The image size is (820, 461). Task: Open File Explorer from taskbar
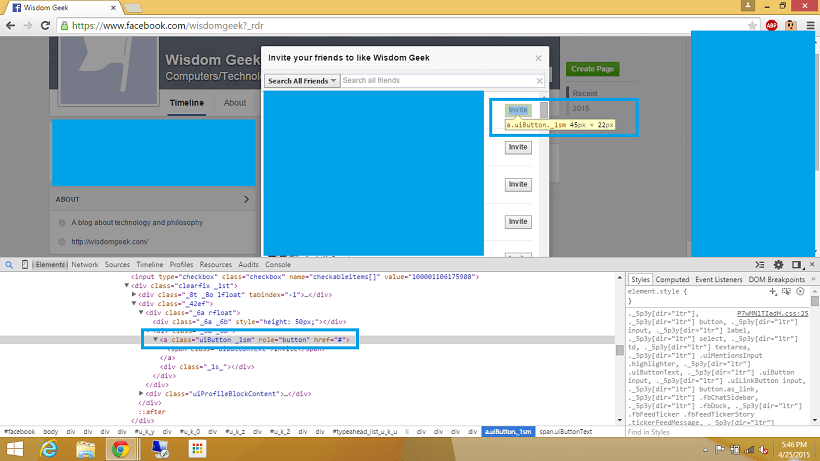point(85,449)
